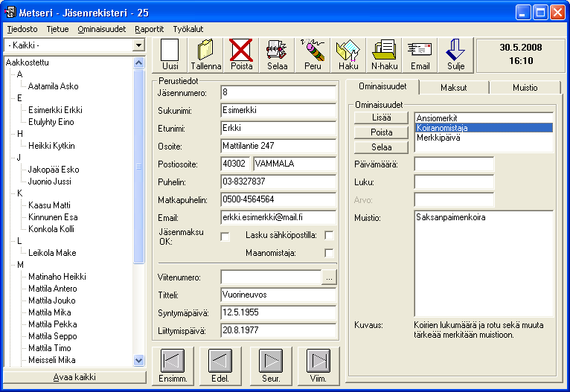Select Leikola Make in the tree
Image resolution: width=570 pixels, height=392 pixels.
point(52,253)
